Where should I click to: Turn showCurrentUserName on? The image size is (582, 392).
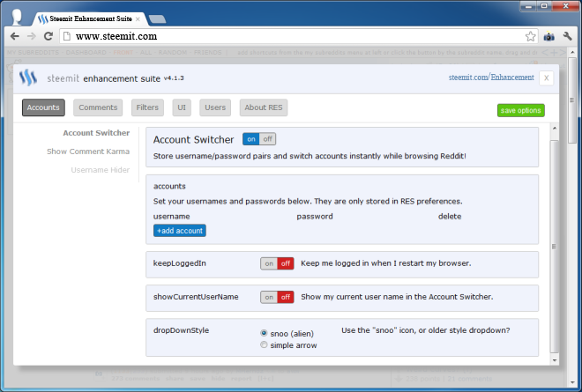pos(269,297)
